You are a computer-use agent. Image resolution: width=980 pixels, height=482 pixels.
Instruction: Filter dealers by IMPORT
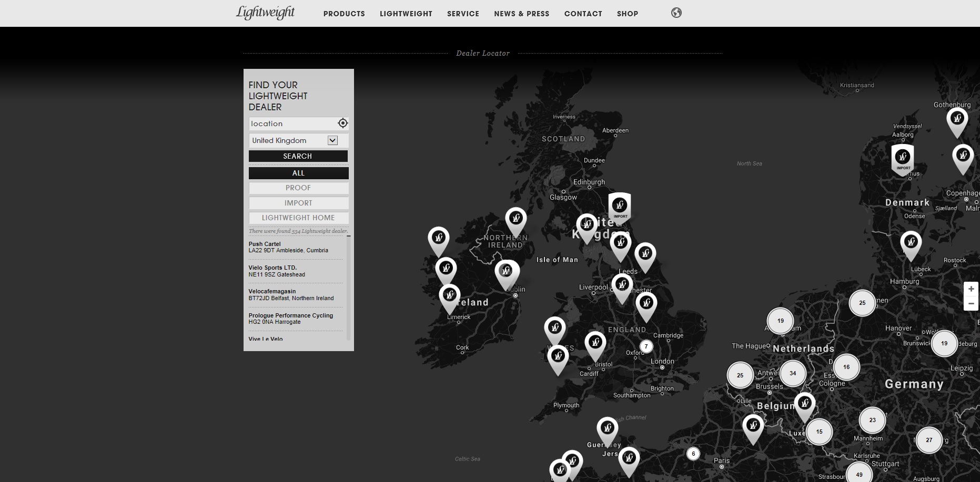click(298, 203)
